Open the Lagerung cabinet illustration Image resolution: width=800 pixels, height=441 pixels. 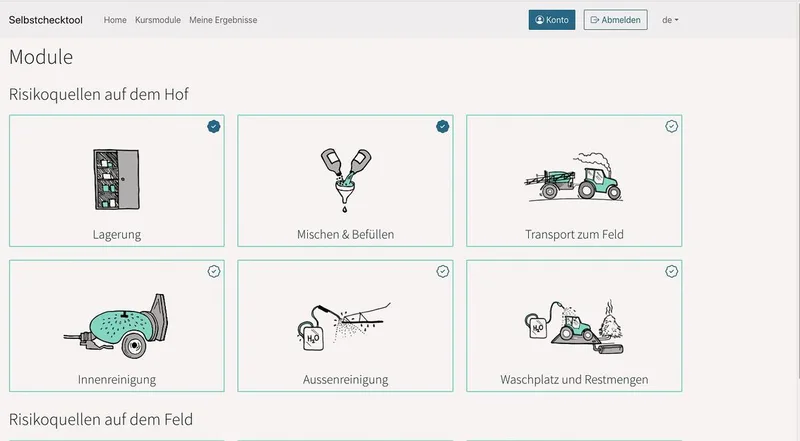pos(116,179)
